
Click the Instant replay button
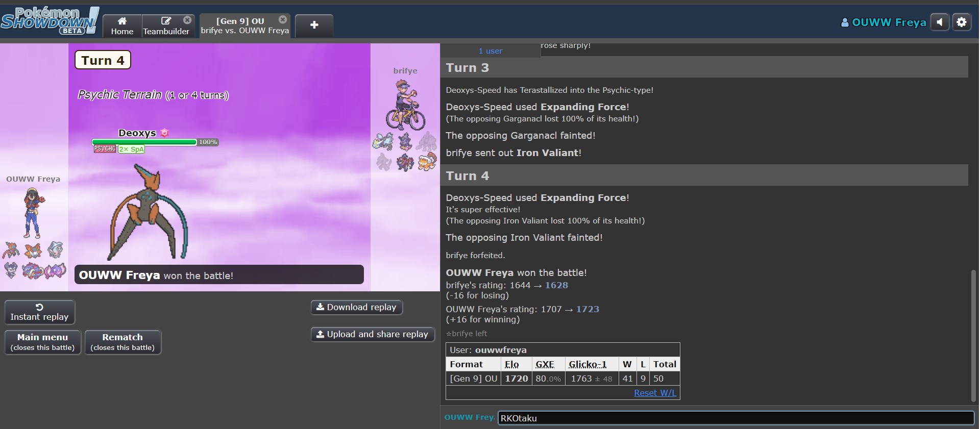click(40, 312)
